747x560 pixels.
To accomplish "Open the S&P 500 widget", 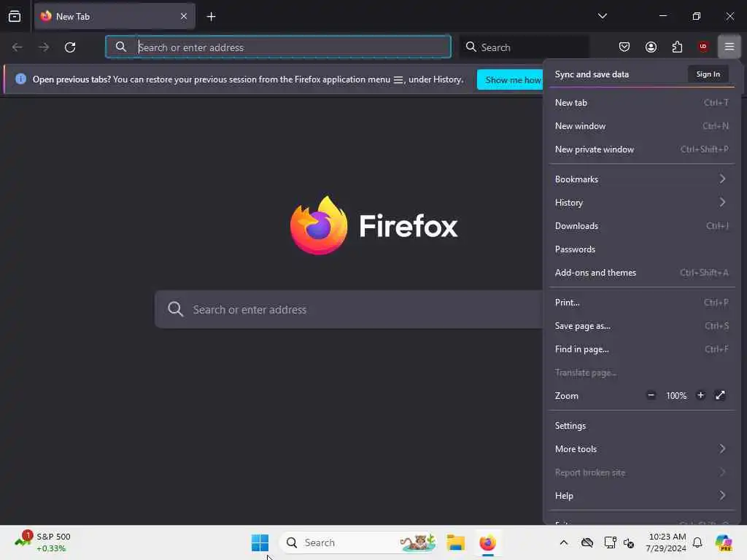I will (x=43, y=542).
